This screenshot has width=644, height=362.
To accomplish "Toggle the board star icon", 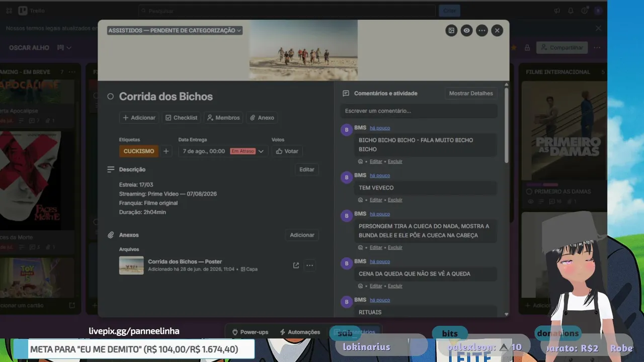I will coord(514,48).
